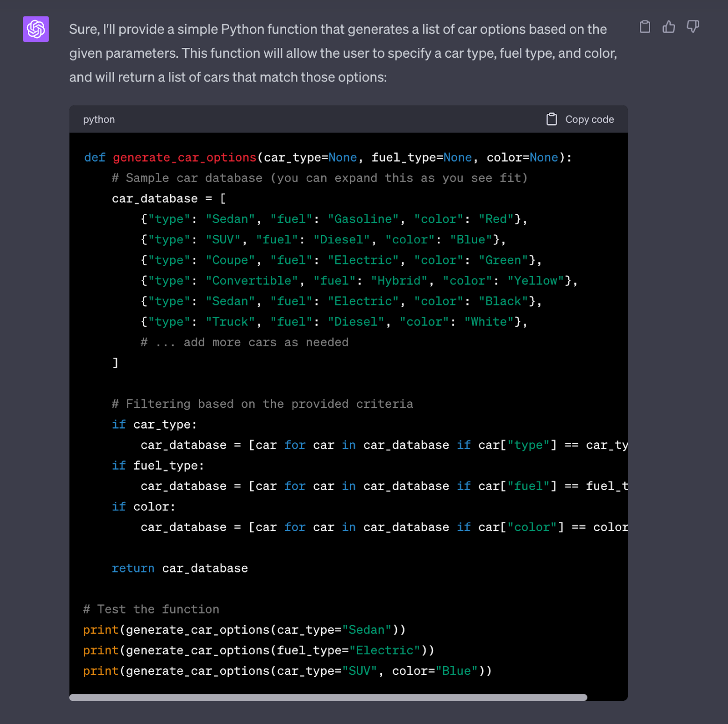Click the "White" color value
Viewport: 728px width, 724px height.
pos(489,321)
